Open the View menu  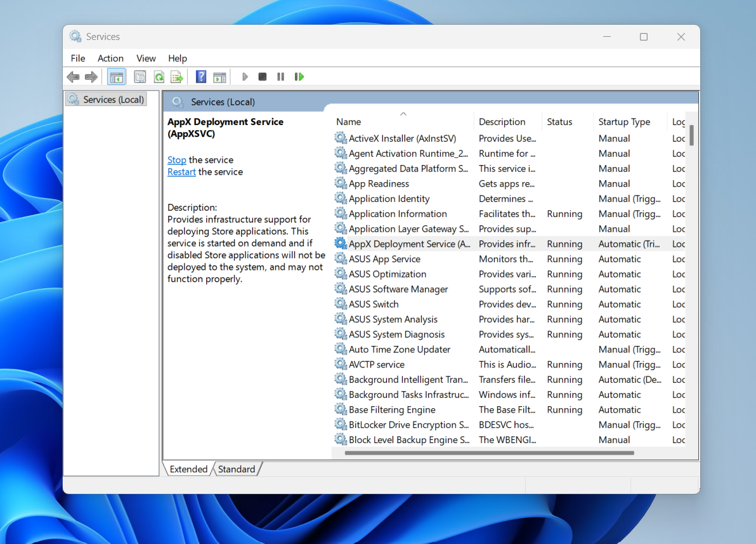pyautogui.click(x=146, y=58)
